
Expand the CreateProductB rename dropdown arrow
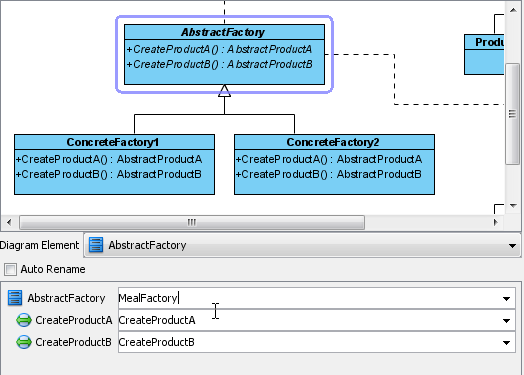507,342
